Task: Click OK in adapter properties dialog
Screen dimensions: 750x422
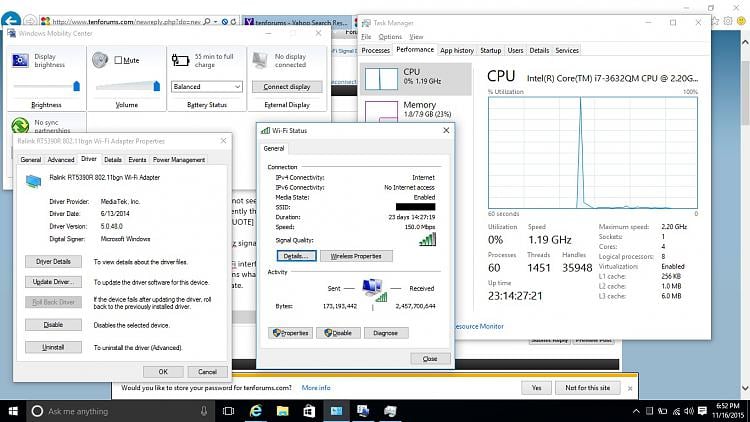Action: (x=163, y=372)
